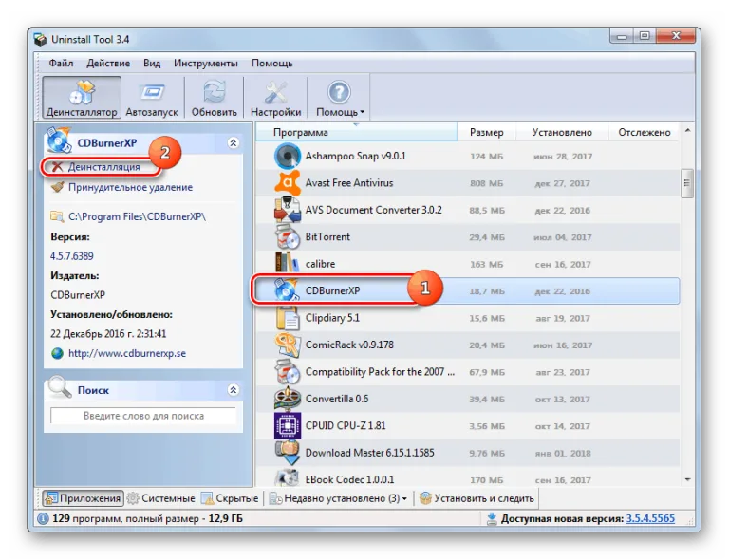The width and height of the screenshot is (729, 560).
Task: Click the AVS Document Converter icon
Action: 288,210
